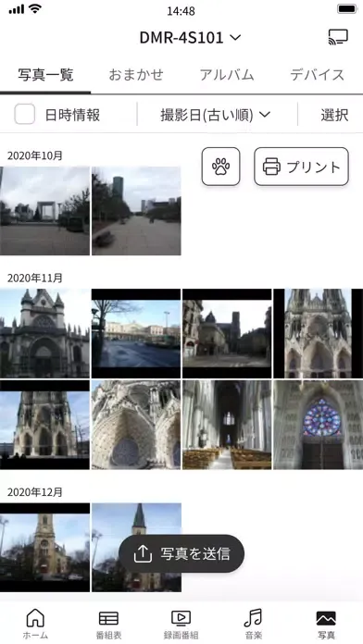Open November 2020 cathedral interior nave photo
The height and width of the screenshot is (644, 363).
tap(227, 425)
